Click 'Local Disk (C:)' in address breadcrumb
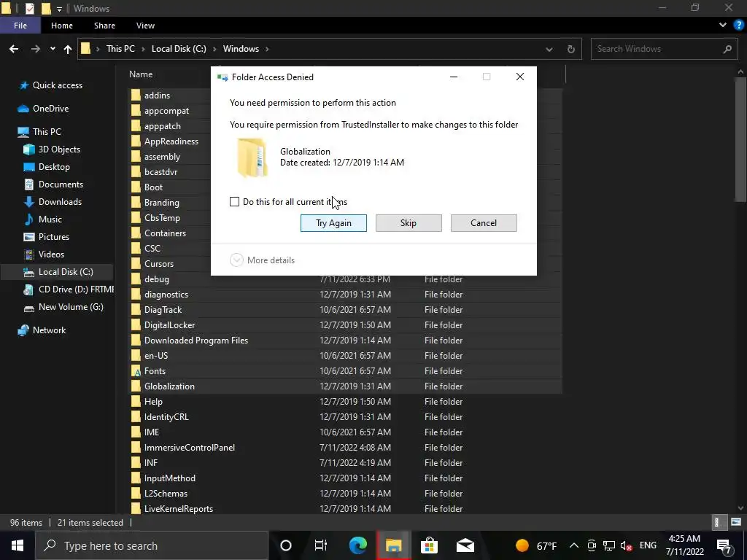Viewport: 747px width, 560px height. 179,49
